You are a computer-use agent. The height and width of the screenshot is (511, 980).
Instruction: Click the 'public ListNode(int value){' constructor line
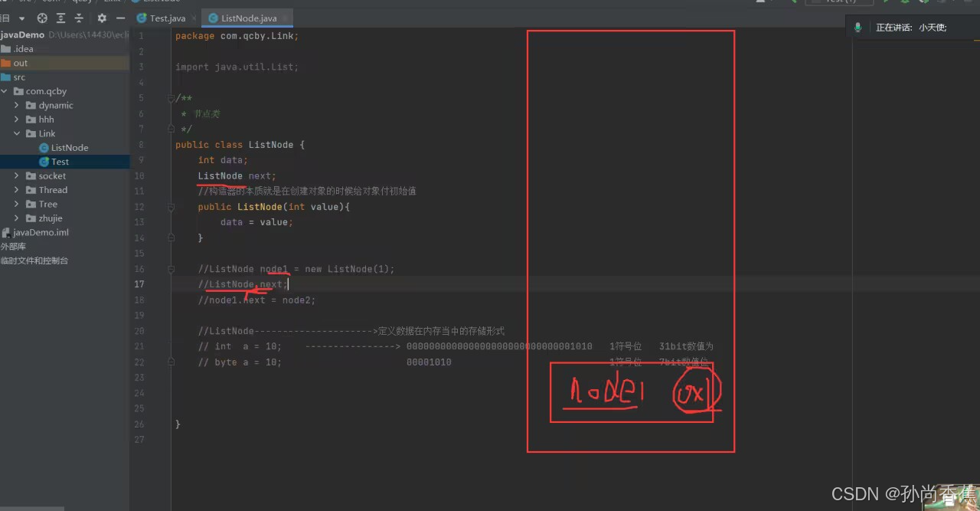pos(274,207)
